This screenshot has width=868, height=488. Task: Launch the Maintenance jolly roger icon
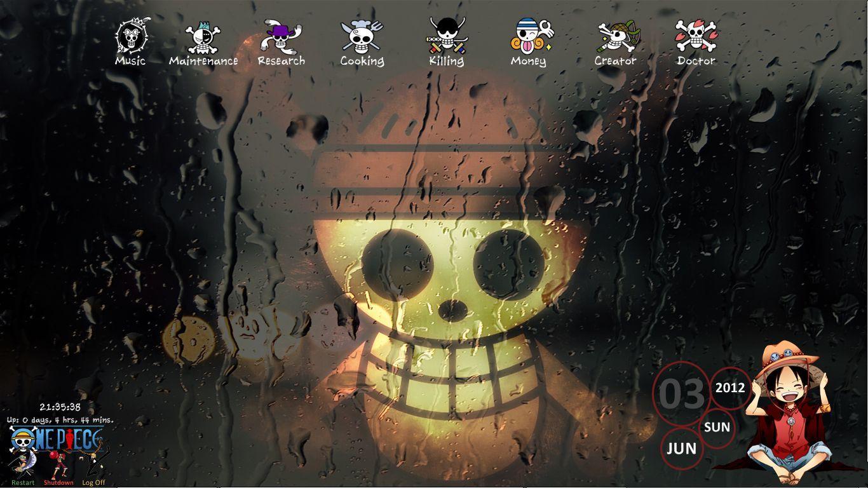[203, 38]
